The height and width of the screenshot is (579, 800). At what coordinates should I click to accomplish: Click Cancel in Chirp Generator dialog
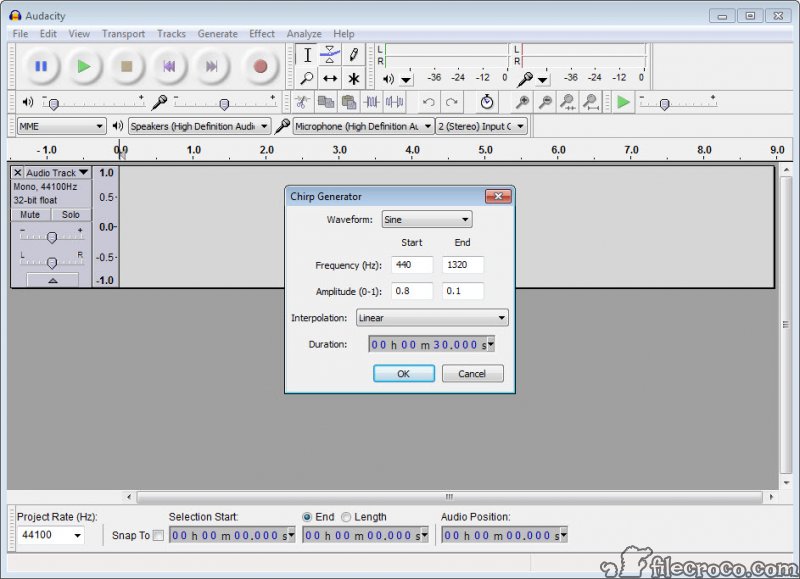(472, 373)
